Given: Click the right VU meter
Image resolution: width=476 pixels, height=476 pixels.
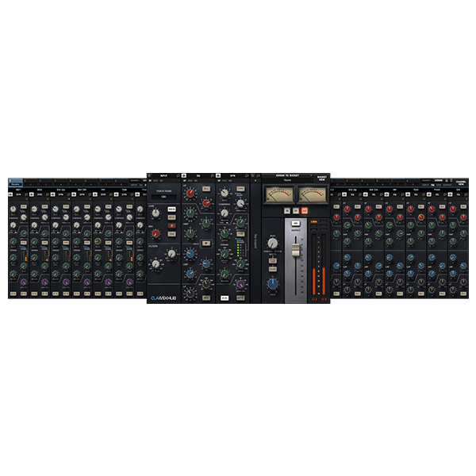Looking at the screenshot, I should (312, 194).
